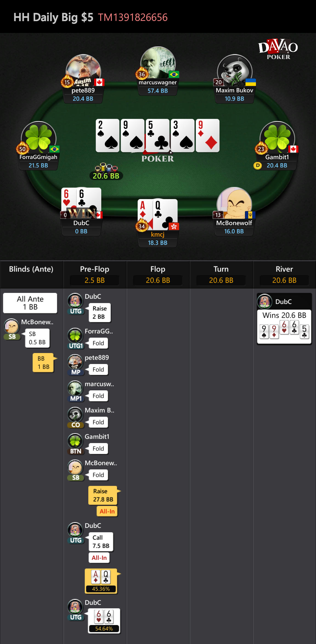Click the yellow dealer button chip

tap(258, 166)
